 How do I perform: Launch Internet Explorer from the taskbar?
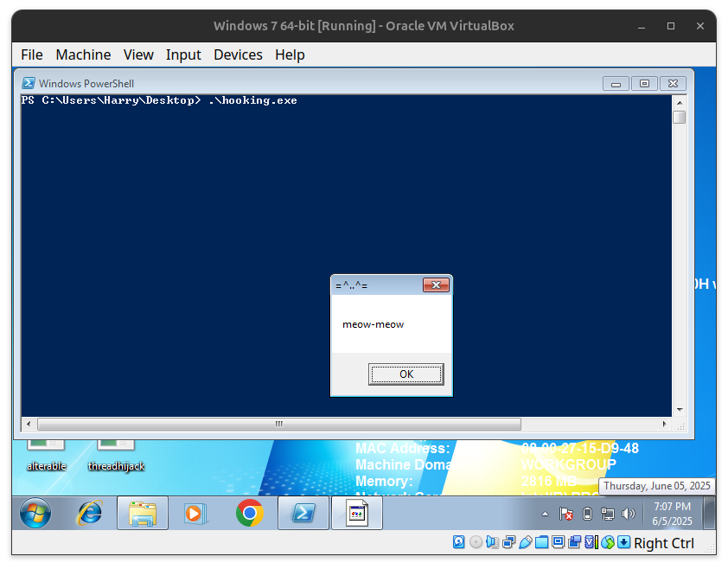click(x=89, y=514)
